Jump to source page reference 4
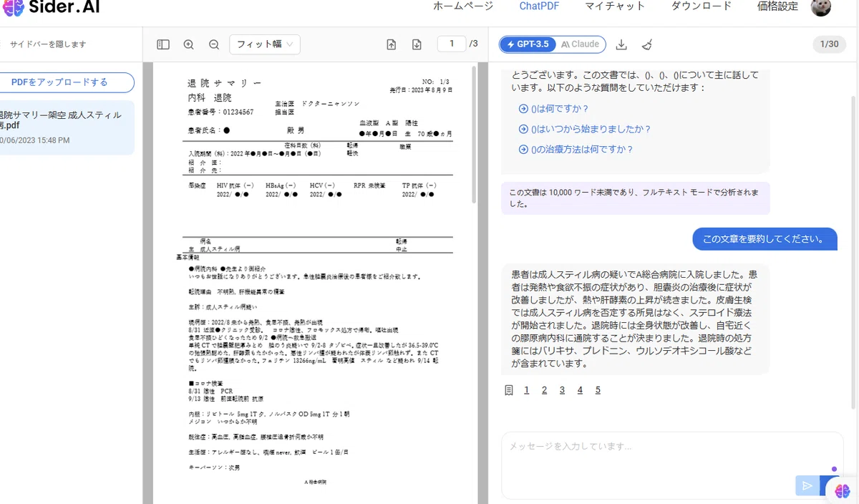 (x=580, y=390)
